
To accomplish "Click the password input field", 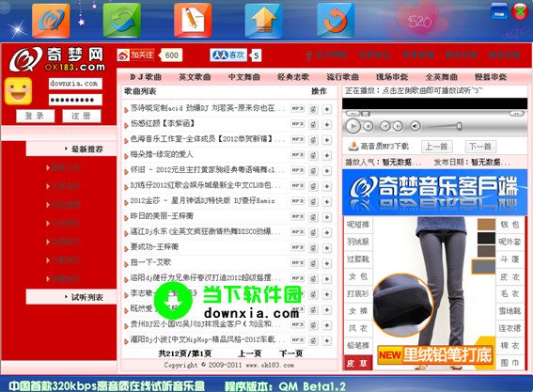I will (75, 100).
